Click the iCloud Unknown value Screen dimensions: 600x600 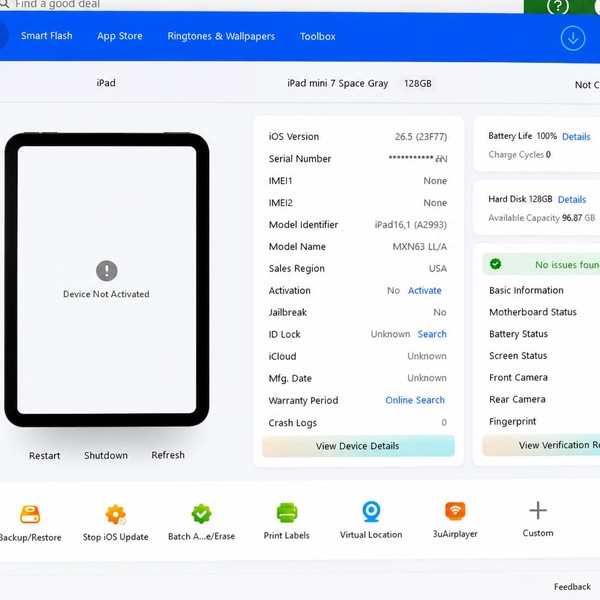pyautogui.click(x=427, y=356)
